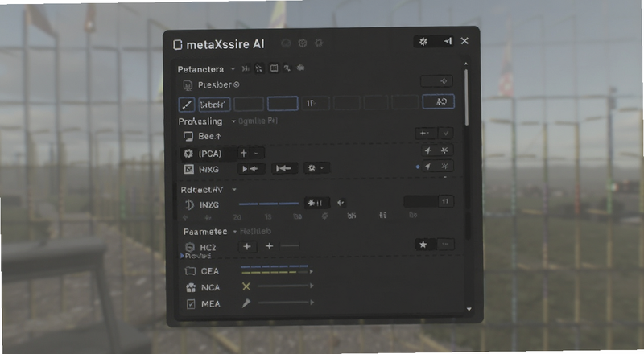Expand the arrow at end of MEA slider

(x=312, y=303)
